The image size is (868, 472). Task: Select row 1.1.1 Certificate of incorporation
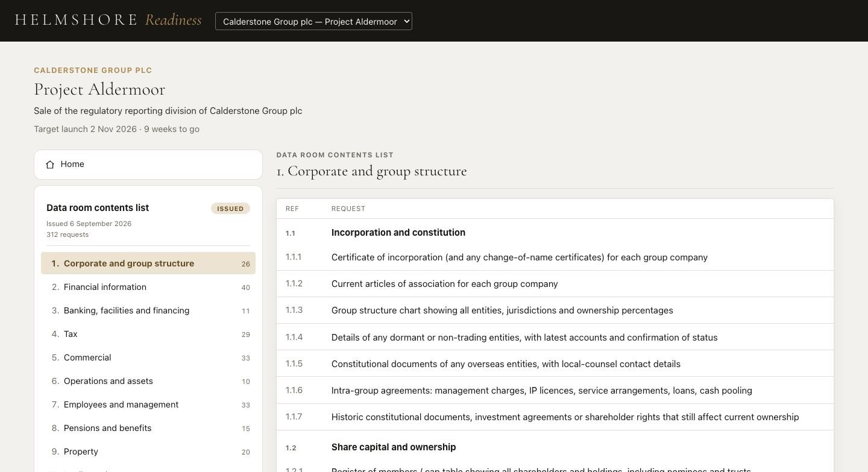click(555, 257)
